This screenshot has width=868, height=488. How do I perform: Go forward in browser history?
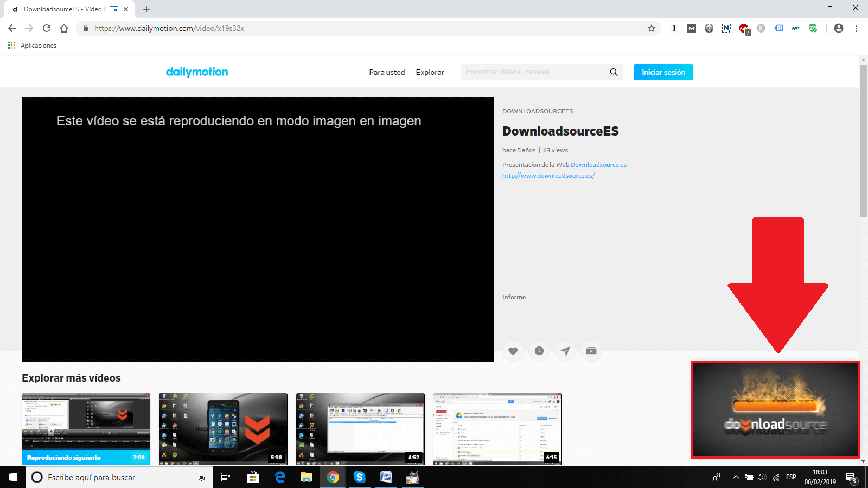[29, 28]
